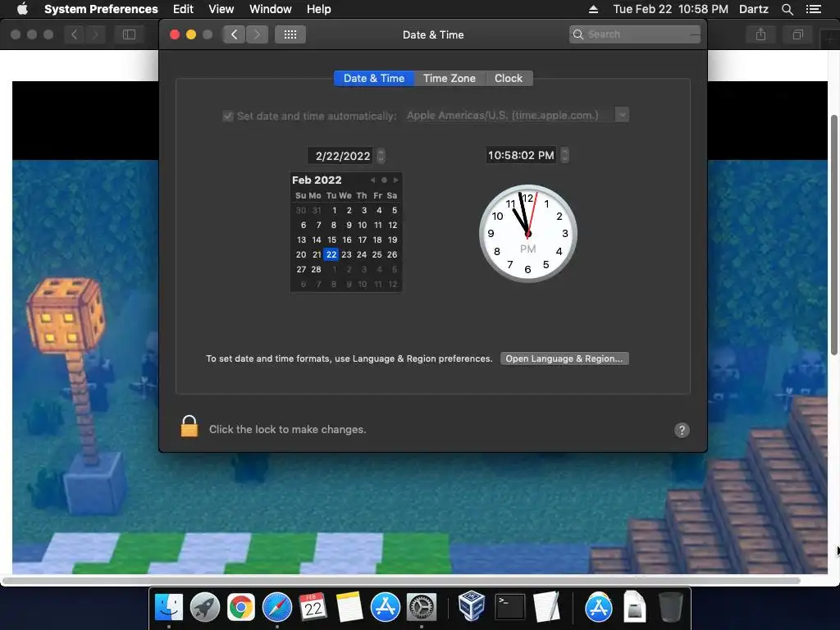Open TextEdit paper-and-pen icon in Dock
Image resolution: width=840 pixels, height=630 pixels.
point(546,608)
